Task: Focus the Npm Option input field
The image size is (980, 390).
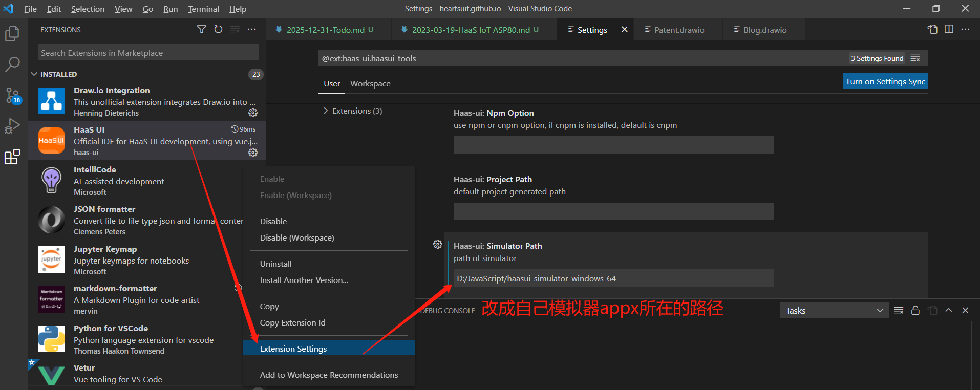Action: [613, 145]
